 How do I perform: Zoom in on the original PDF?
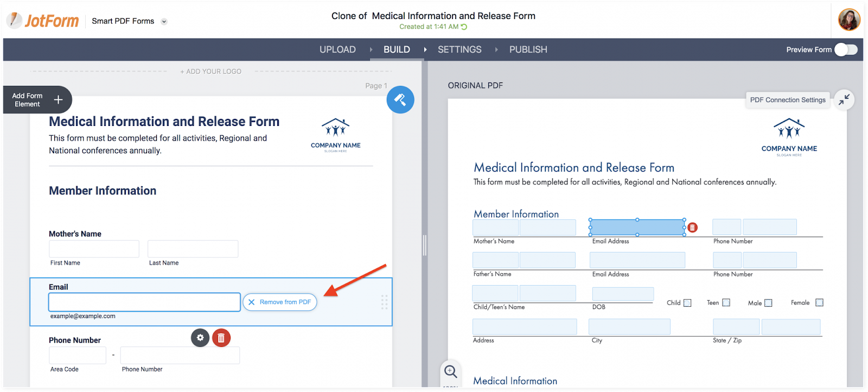tap(451, 371)
